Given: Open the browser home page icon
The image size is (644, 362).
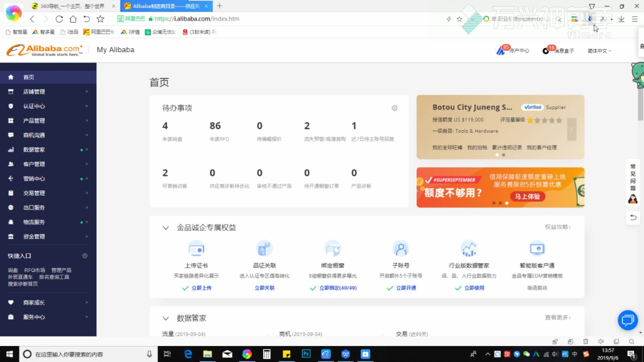Looking at the screenshot, I should [73, 19].
